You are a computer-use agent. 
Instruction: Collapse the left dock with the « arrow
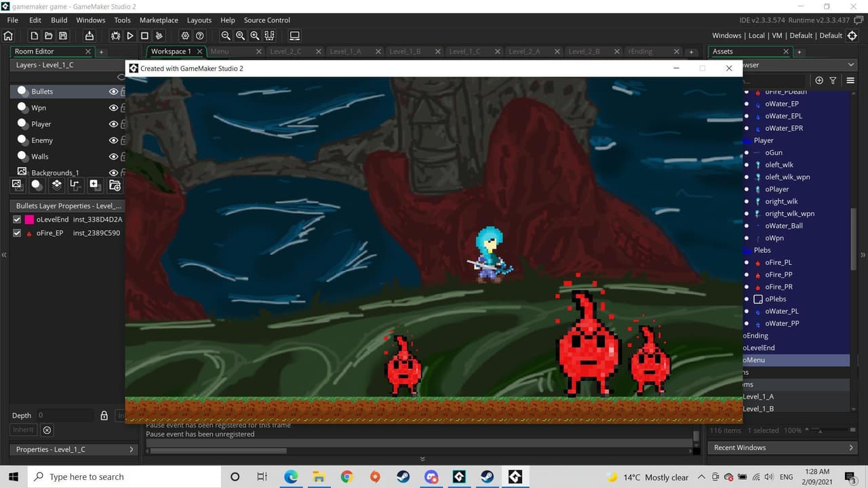pos(4,255)
